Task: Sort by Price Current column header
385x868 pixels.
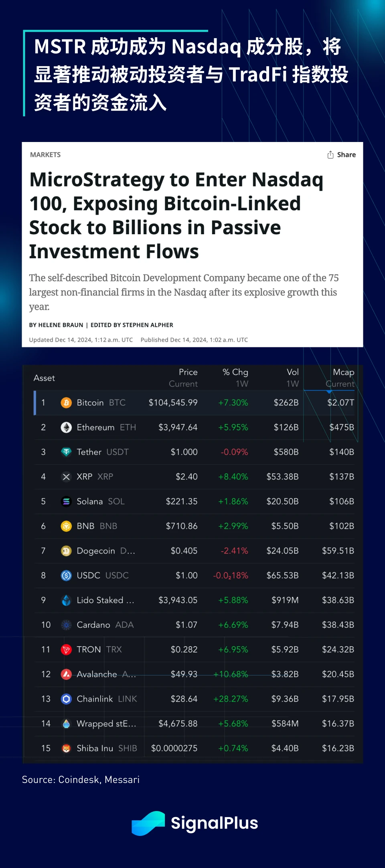Action: pos(183,378)
